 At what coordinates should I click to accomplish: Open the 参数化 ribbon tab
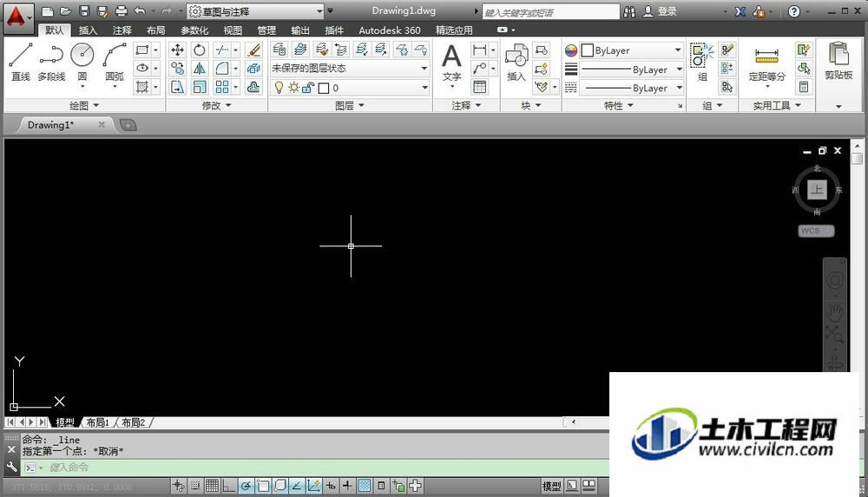coord(194,30)
